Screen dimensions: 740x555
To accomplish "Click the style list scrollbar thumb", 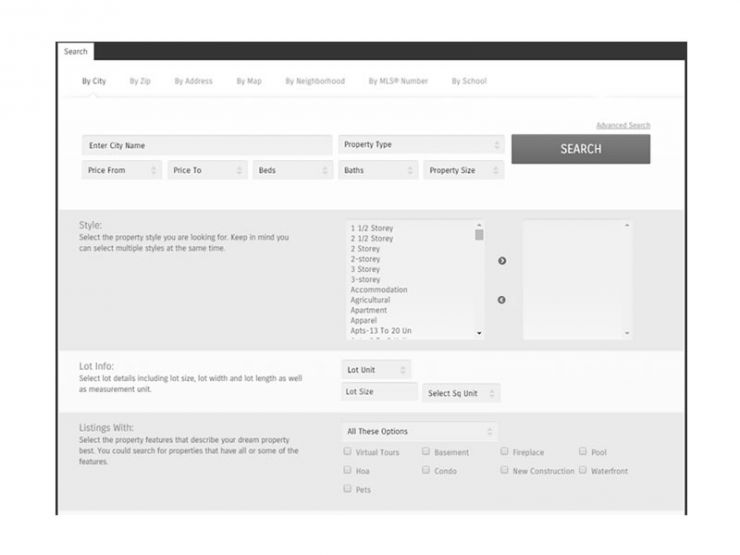I will click(479, 236).
